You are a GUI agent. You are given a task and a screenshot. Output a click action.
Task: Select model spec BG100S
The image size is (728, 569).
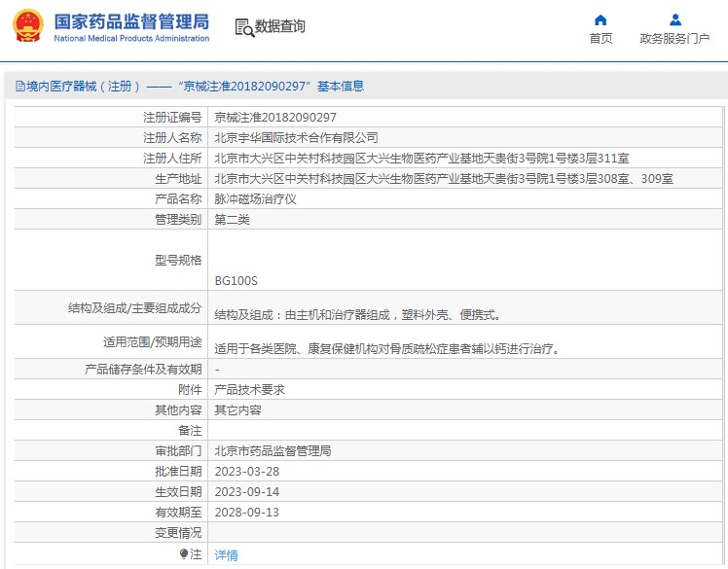pyautogui.click(x=236, y=281)
